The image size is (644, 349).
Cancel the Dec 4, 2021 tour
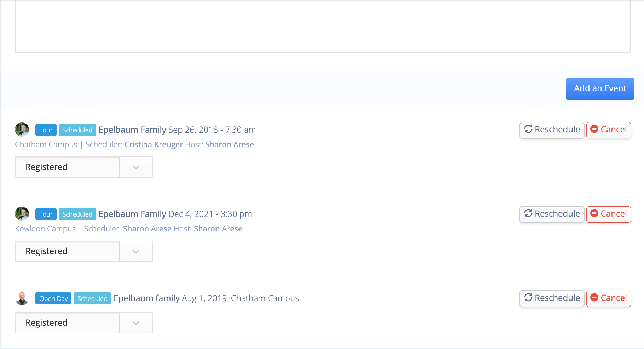coord(609,214)
